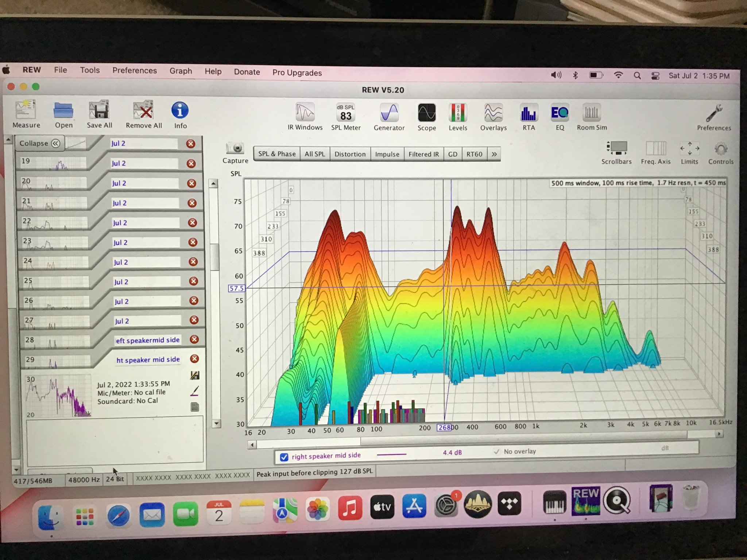
Task: Toggle Freq. Axis mode
Action: [656, 153]
